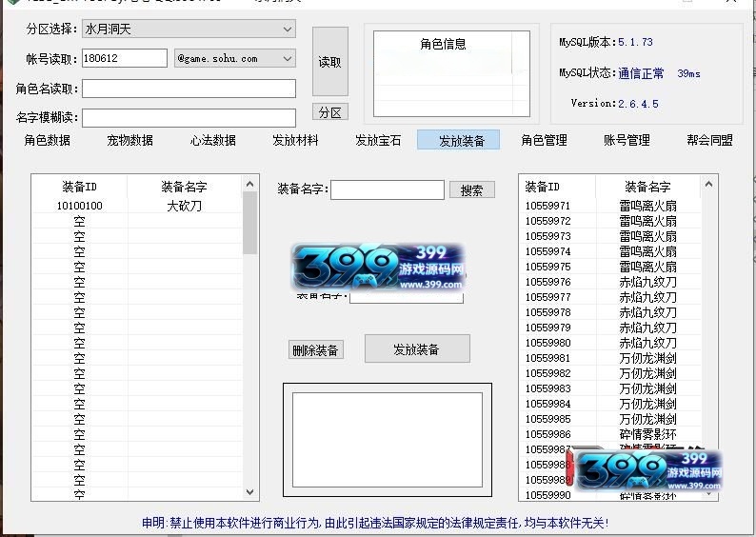Select row 10559986 碎情雾影环

[610, 434]
